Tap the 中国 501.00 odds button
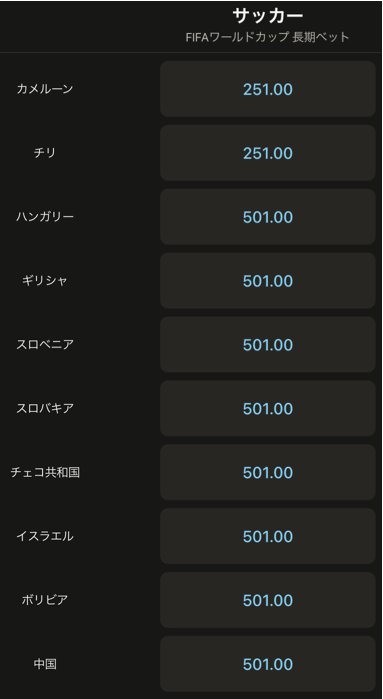 268,664
